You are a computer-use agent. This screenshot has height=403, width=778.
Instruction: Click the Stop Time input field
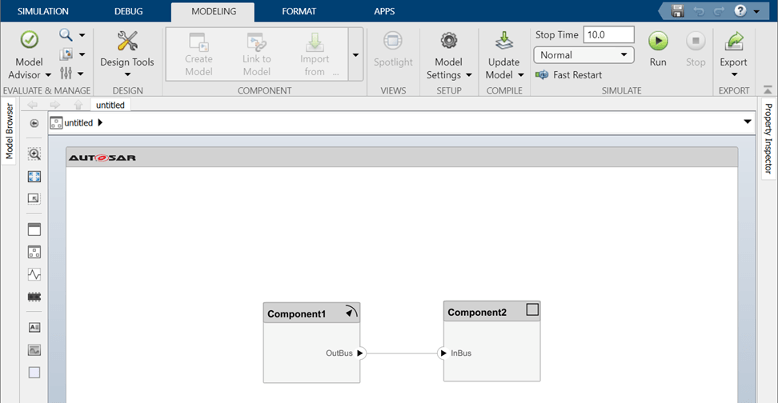point(608,35)
